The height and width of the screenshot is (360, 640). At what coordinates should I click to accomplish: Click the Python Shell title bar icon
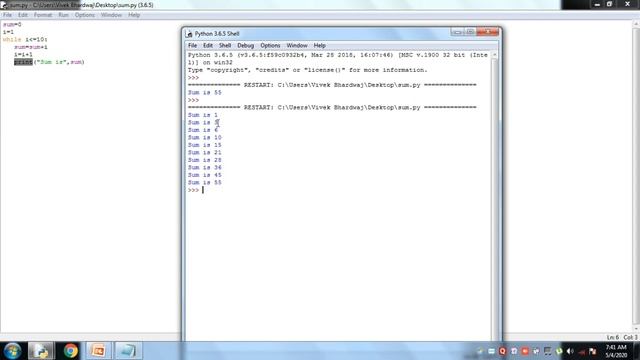point(189,34)
